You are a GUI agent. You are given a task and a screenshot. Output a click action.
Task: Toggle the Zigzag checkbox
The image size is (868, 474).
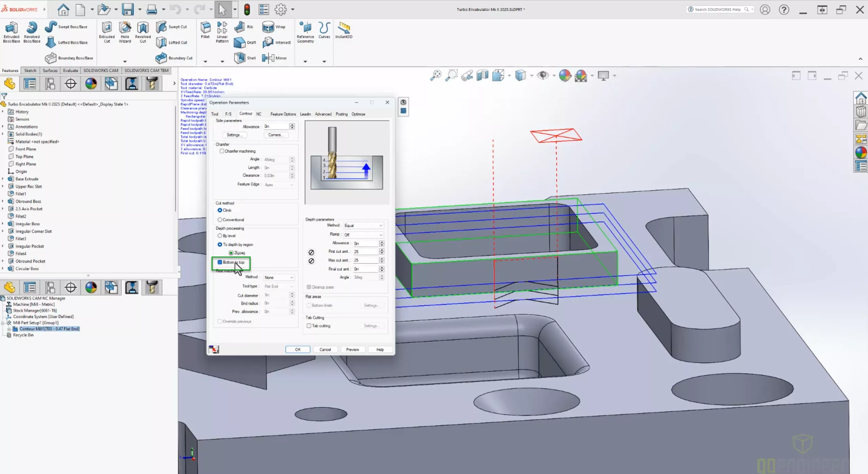(x=231, y=253)
